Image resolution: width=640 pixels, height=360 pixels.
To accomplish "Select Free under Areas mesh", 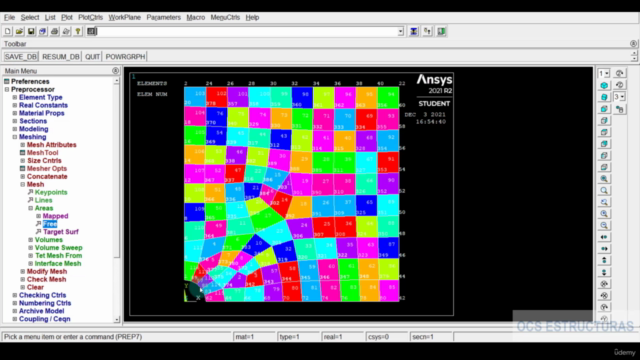I will [x=50, y=224].
